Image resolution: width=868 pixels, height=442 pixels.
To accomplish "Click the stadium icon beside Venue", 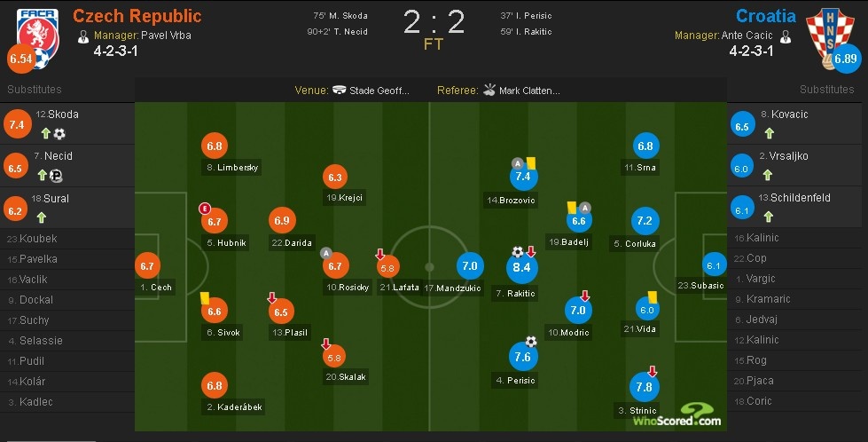I will pyautogui.click(x=340, y=91).
